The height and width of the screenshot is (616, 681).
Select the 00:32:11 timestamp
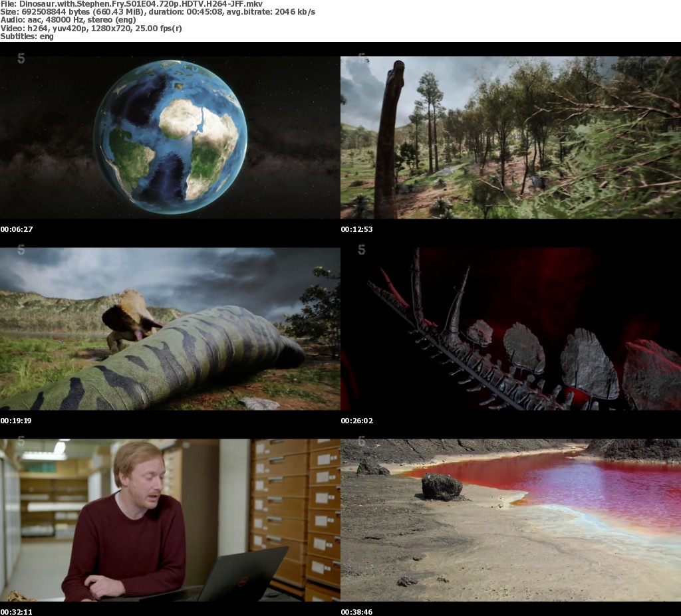tap(17, 611)
